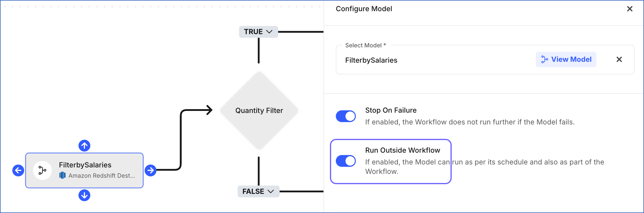Viewport: 644px width, 213px height.
Task: Click the Amazon Redshift destination icon
Action: 63,175
